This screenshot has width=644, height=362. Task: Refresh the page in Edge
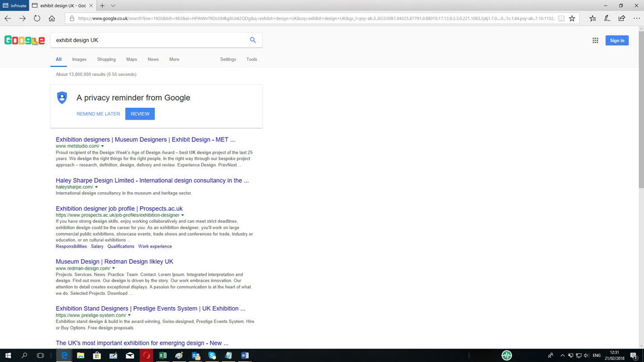point(37,18)
